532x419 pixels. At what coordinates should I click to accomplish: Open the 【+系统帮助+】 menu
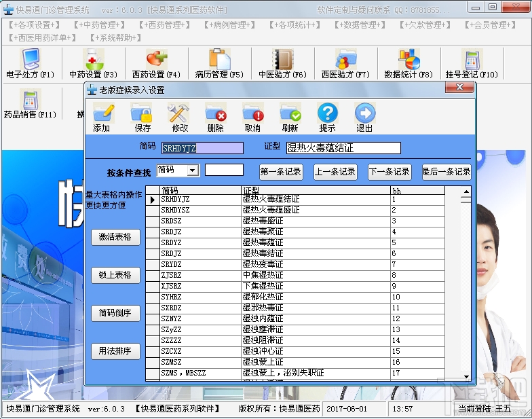(115, 38)
